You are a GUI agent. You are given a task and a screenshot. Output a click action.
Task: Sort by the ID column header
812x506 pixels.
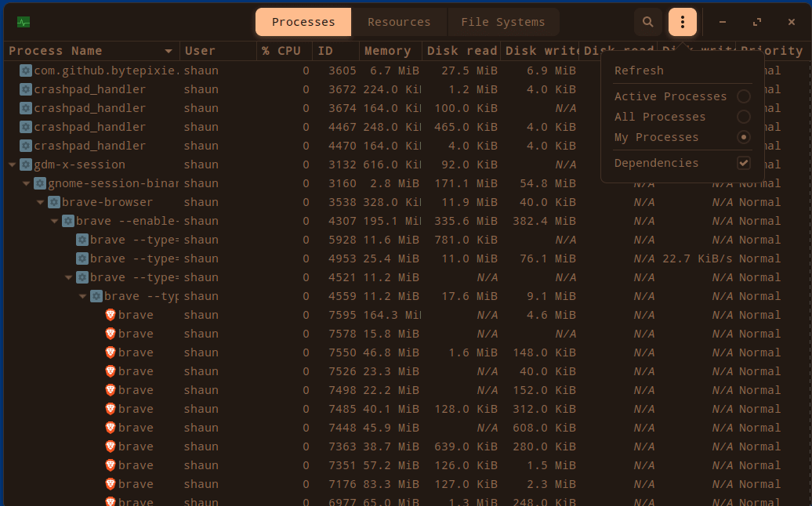(x=335, y=51)
